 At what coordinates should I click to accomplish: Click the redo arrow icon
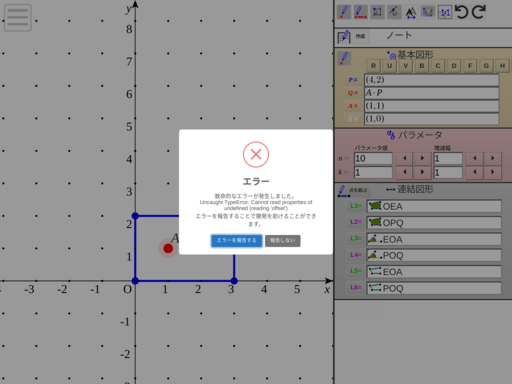[x=479, y=12]
